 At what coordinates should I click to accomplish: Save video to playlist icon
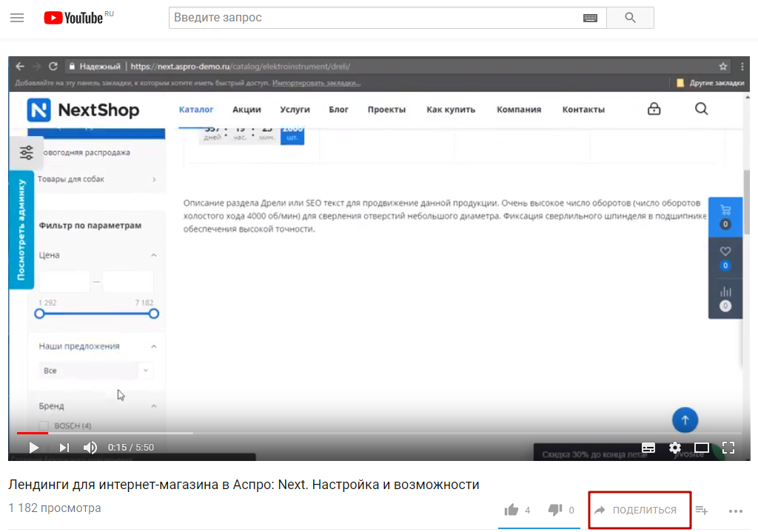click(x=702, y=511)
